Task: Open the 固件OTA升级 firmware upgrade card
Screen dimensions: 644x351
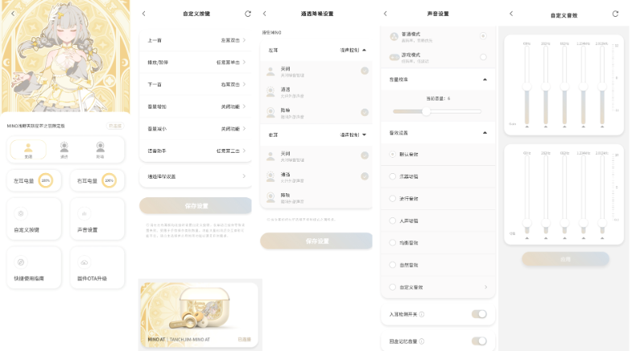Action: [97, 266]
